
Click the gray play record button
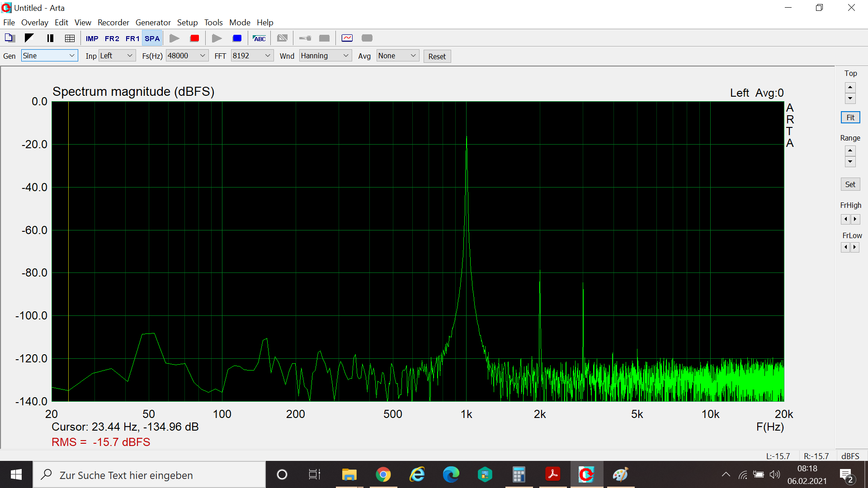[175, 38]
